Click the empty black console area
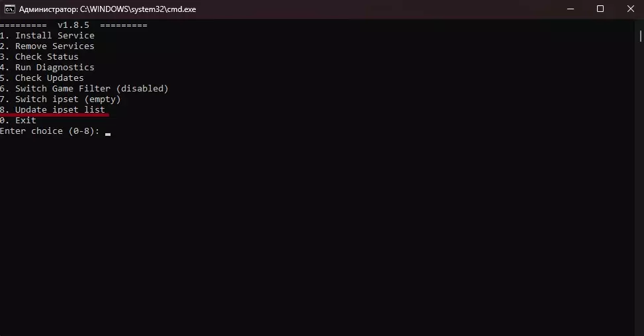Screen dimensions: 644x336 [320, 231]
